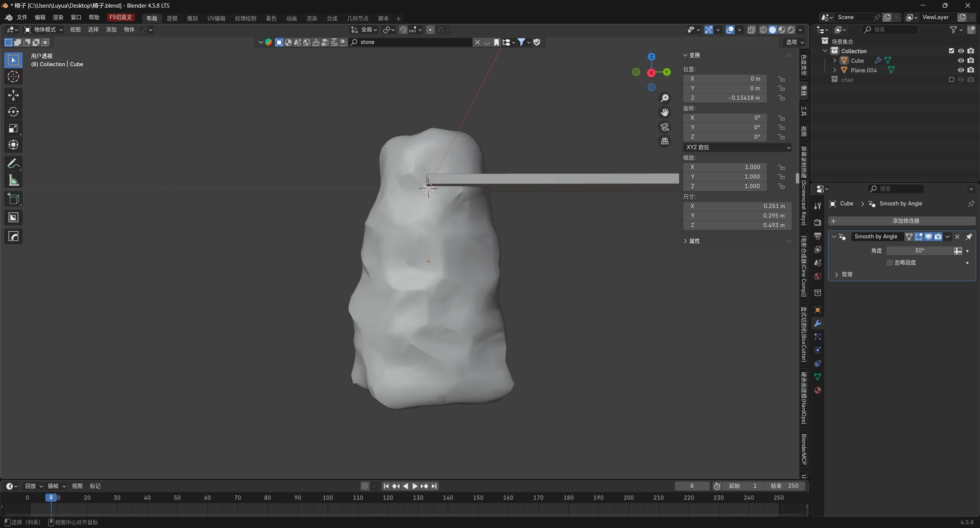
Task: Select the Cursor tool in the toolbar
Action: point(13,77)
